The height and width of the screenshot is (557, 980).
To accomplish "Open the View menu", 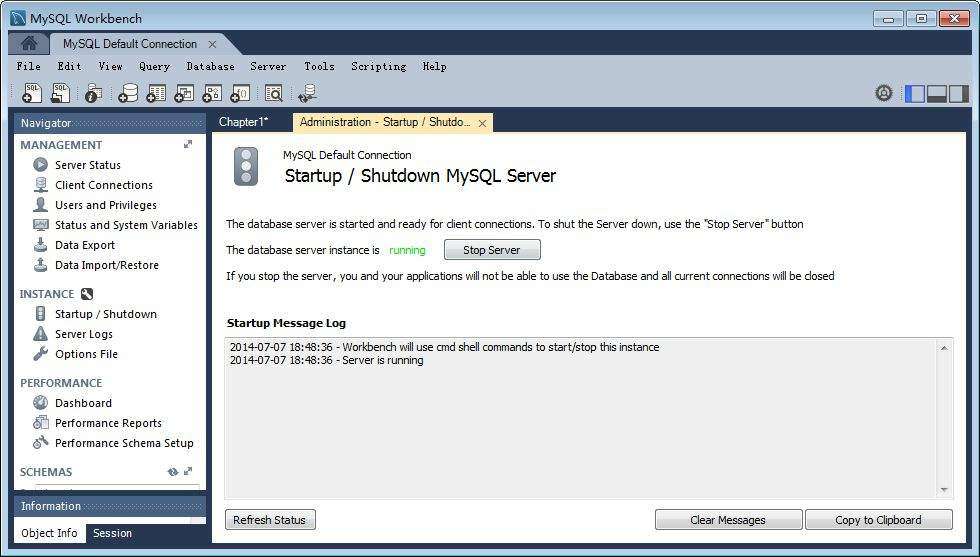I will (x=111, y=66).
